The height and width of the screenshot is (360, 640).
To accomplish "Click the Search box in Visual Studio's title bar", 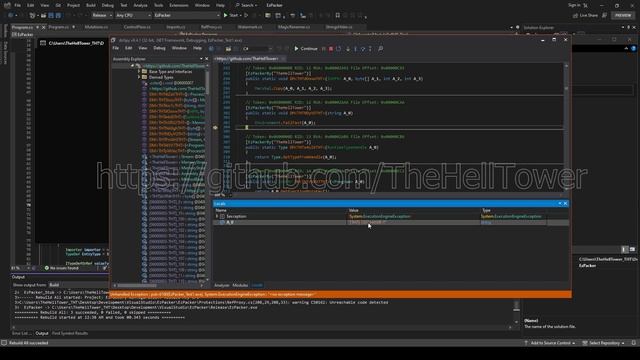I will point(247,5).
